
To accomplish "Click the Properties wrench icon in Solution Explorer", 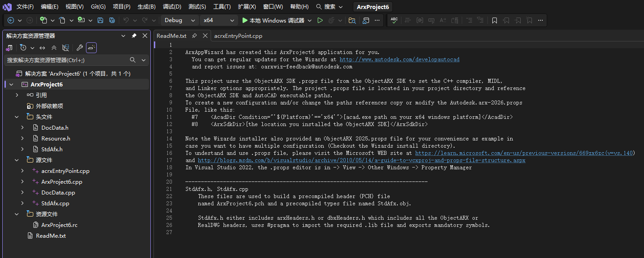I will pyautogui.click(x=80, y=48).
